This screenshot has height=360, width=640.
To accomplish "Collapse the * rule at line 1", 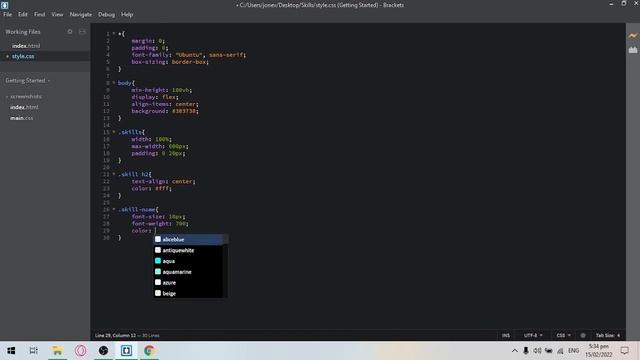I will point(114,33).
